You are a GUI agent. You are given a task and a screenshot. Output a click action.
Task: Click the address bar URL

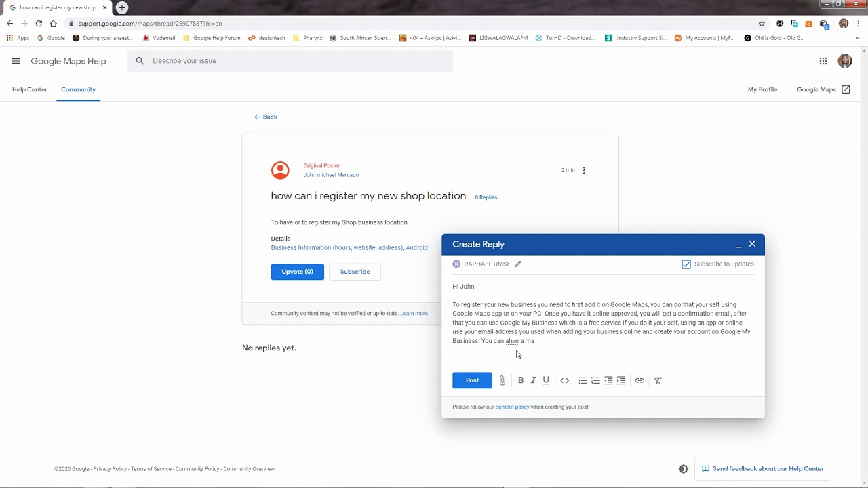click(x=151, y=23)
